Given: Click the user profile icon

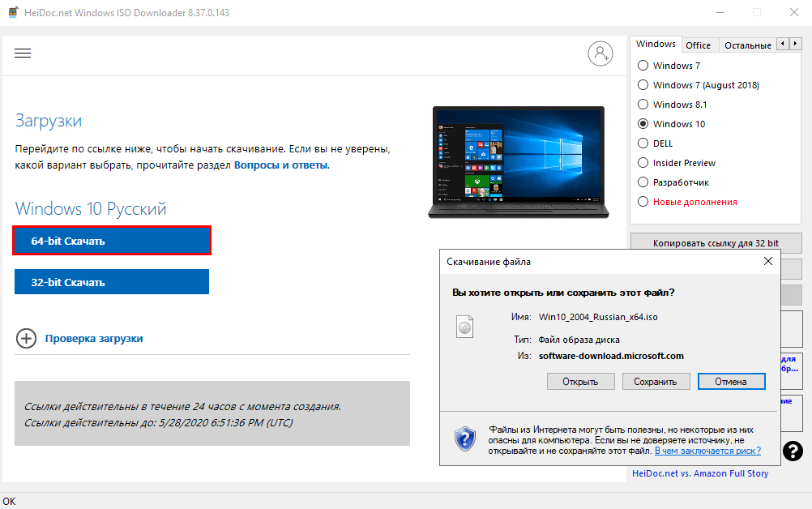Looking at the screenshot, I should tap(600, 53).
